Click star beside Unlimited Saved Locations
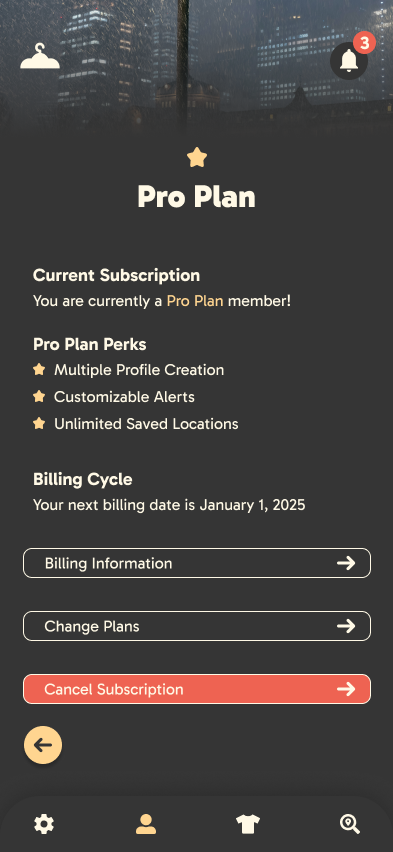This screenshot has width=393, height=852. (x=39, y=423)
